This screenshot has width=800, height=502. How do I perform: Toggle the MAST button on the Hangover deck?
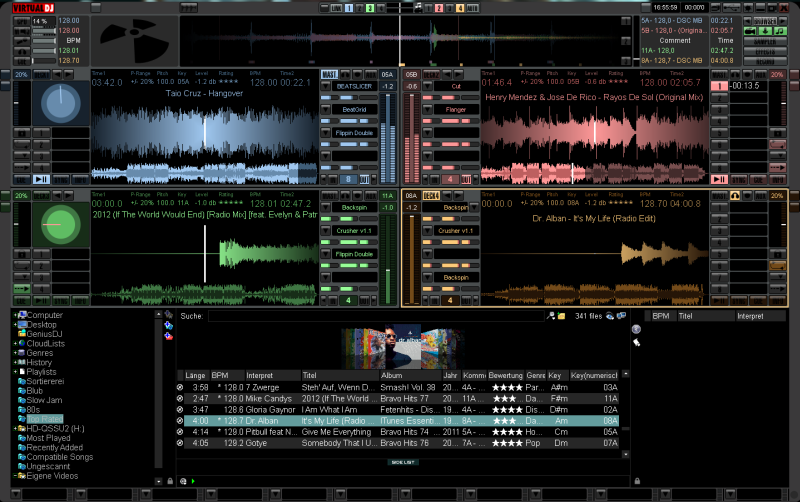tap(330, 74)
